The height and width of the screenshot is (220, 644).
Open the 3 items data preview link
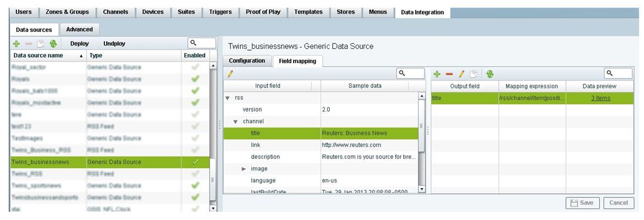click(601, 98)
